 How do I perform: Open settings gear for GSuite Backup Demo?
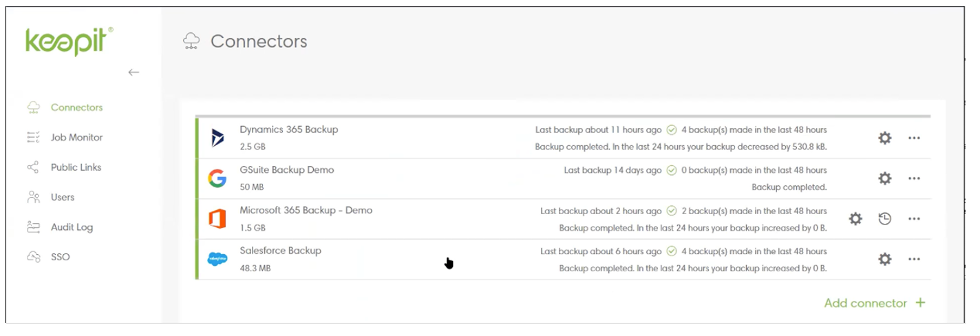(885, 178)
